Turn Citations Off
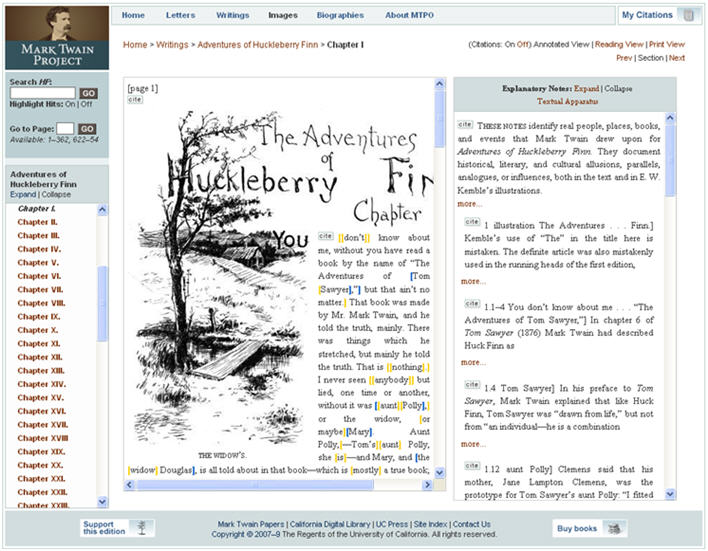 tap(523, 44)
